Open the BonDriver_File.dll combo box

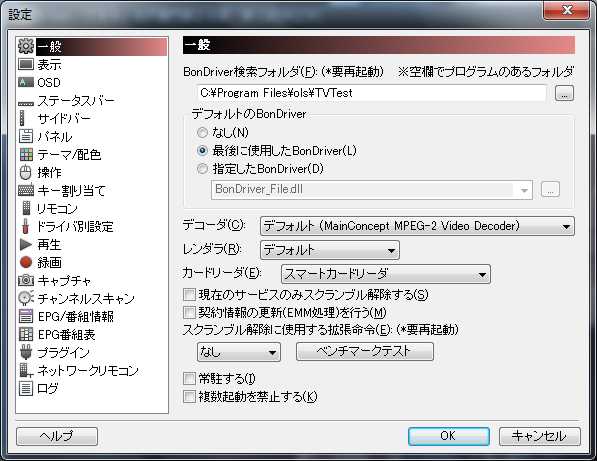point(372,190)
